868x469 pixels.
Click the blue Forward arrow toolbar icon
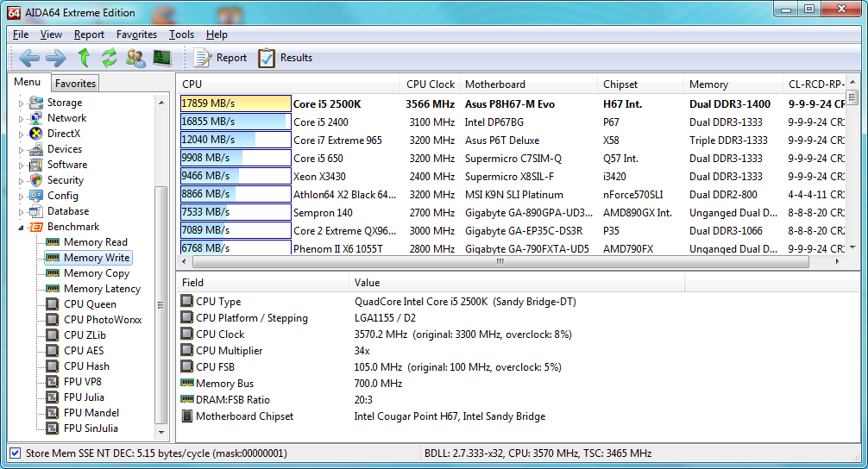coord(55,58)
